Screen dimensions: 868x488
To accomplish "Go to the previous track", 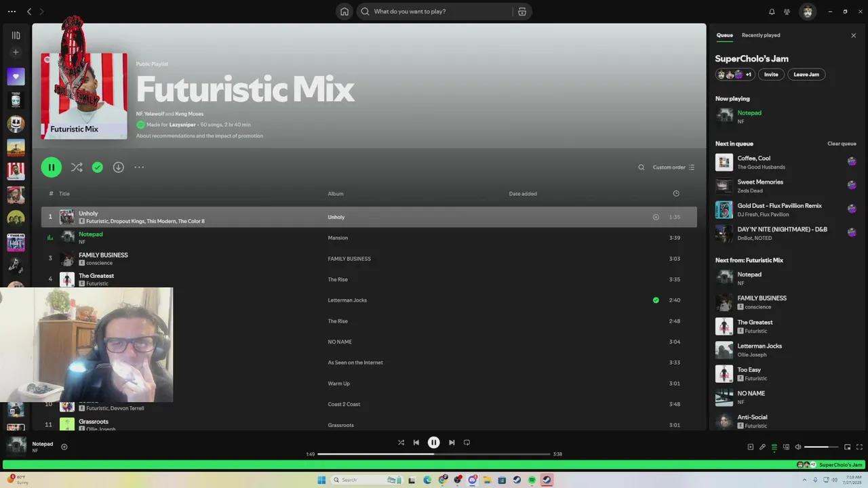I will coord(416,443).
